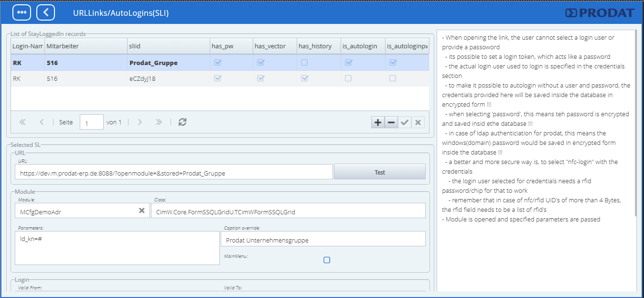Click the back arrow button in header
Viewport: 644px width, 298px height.
coord(45,12)
